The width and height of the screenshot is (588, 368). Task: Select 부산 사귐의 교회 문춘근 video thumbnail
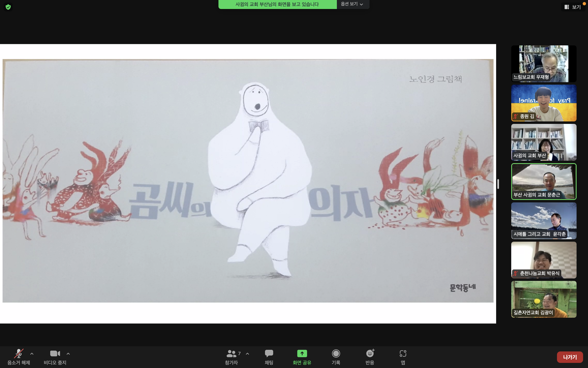tap(544, 182)
